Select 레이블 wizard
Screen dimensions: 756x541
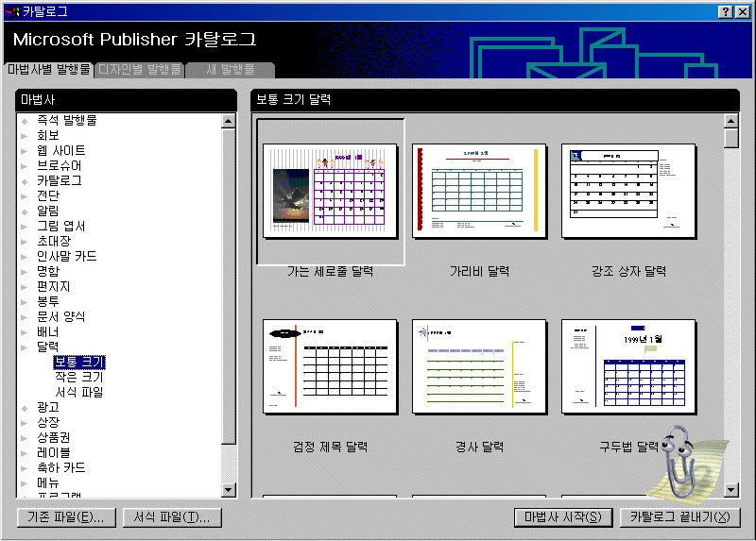coord(54,452)
